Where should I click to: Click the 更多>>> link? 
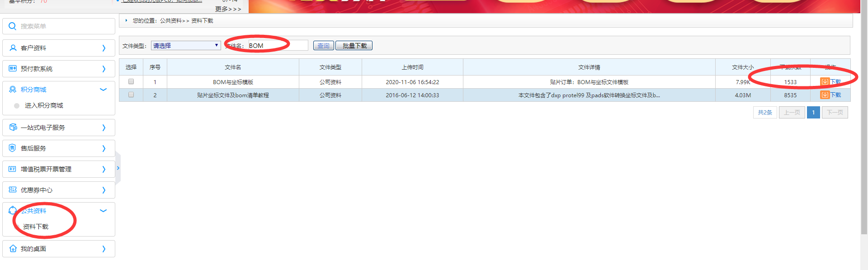228,9
